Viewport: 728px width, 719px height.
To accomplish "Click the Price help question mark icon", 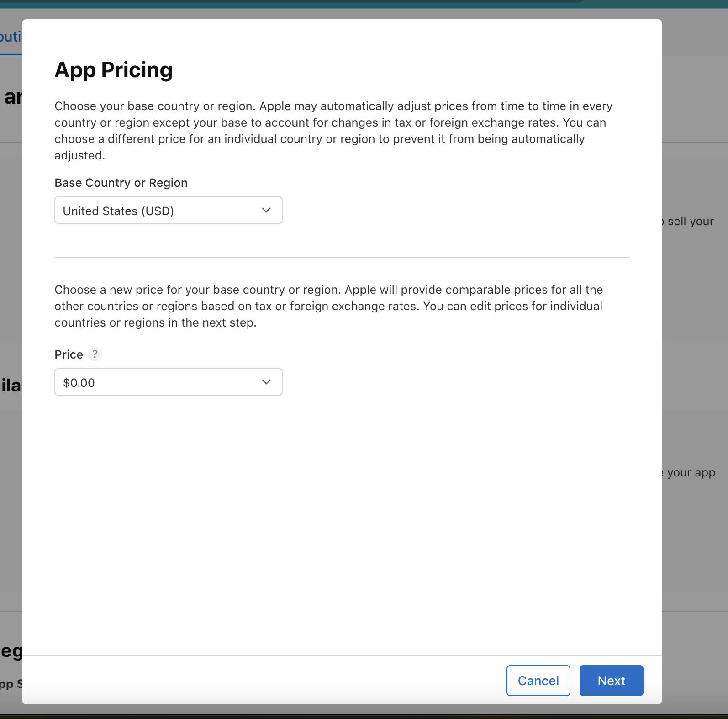I will point(95,354).
